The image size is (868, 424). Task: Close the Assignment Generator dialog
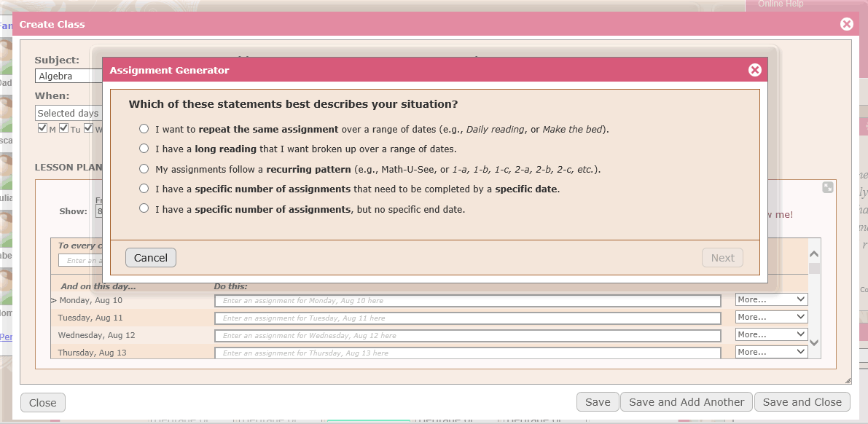click(x=754, y=70)
